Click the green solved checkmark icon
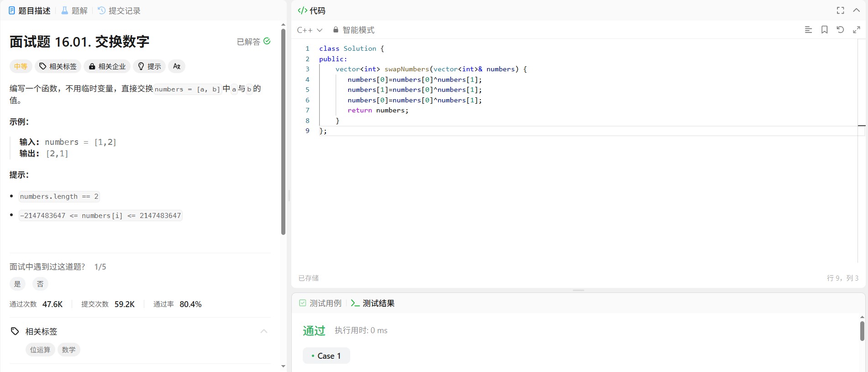 pos(267,41)
